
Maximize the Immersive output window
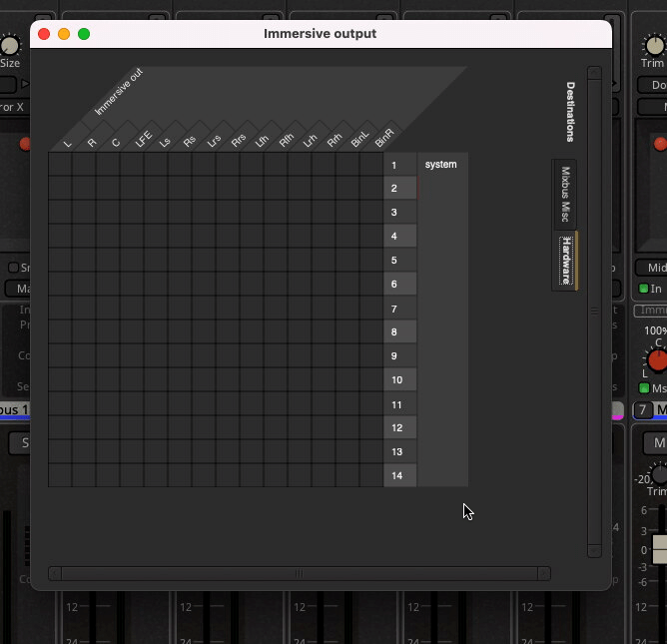[84, 34]
